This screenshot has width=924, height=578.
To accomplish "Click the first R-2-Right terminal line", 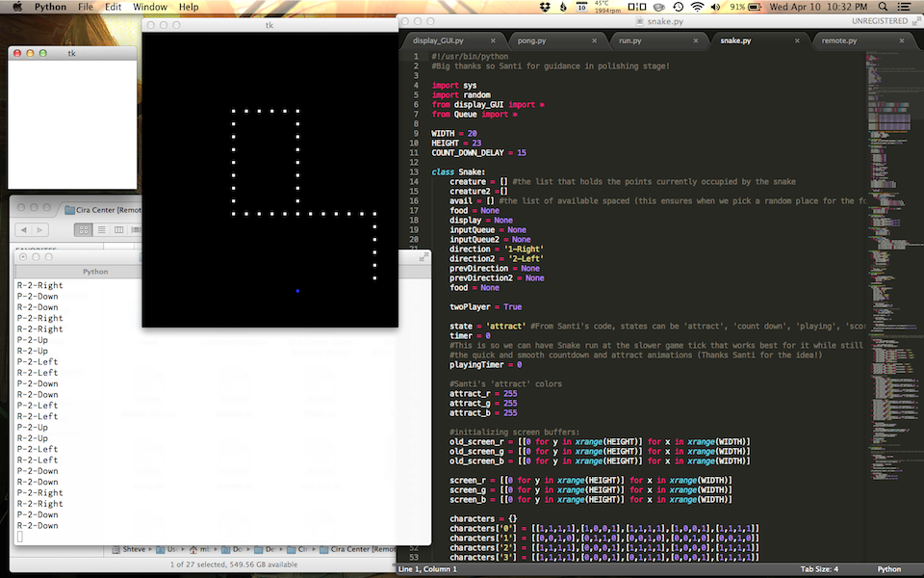I will [x=40, y=285].
